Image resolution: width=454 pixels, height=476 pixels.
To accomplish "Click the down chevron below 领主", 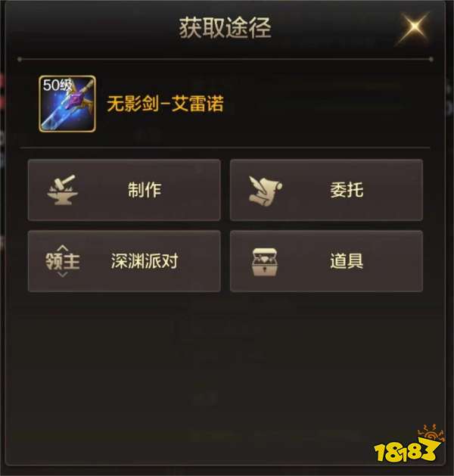I will [63, 275].
